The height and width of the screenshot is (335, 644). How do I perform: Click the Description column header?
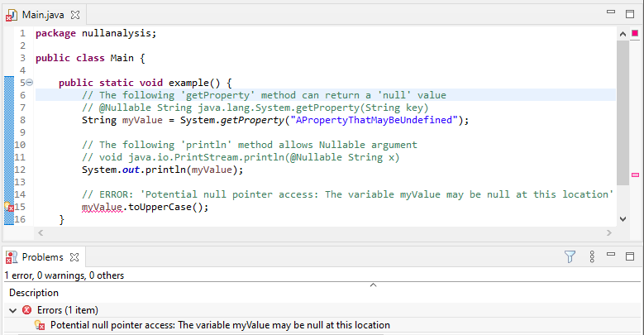tap(34, 293)
